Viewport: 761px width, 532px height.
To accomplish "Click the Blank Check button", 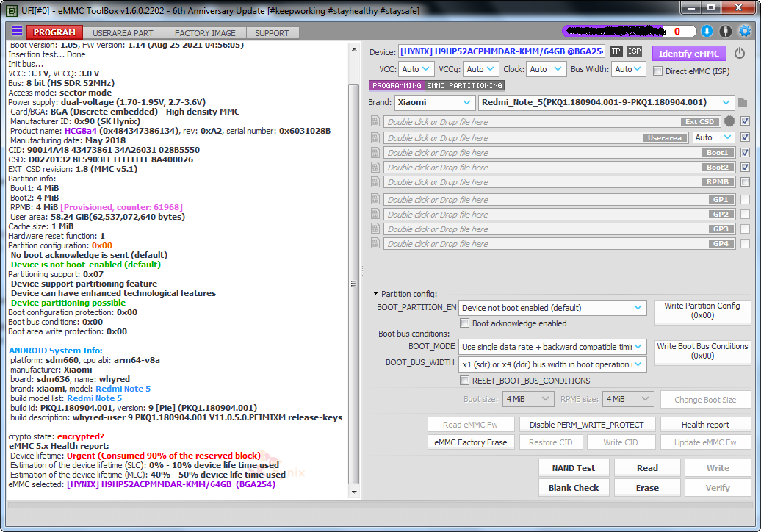I will pyautogui.click(x=573, y=488).
